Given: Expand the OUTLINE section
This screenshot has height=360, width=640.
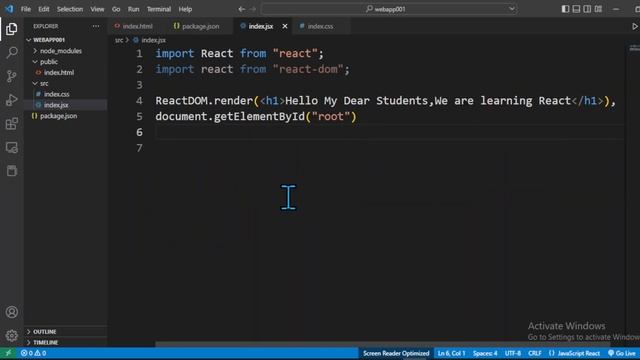Looking at the screenshot, I should click(x=44, y=332).
